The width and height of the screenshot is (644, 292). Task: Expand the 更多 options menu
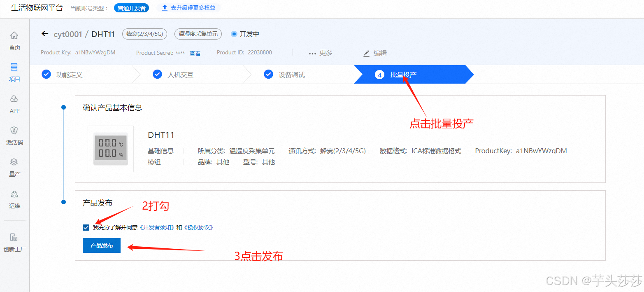tap(321, 53)
